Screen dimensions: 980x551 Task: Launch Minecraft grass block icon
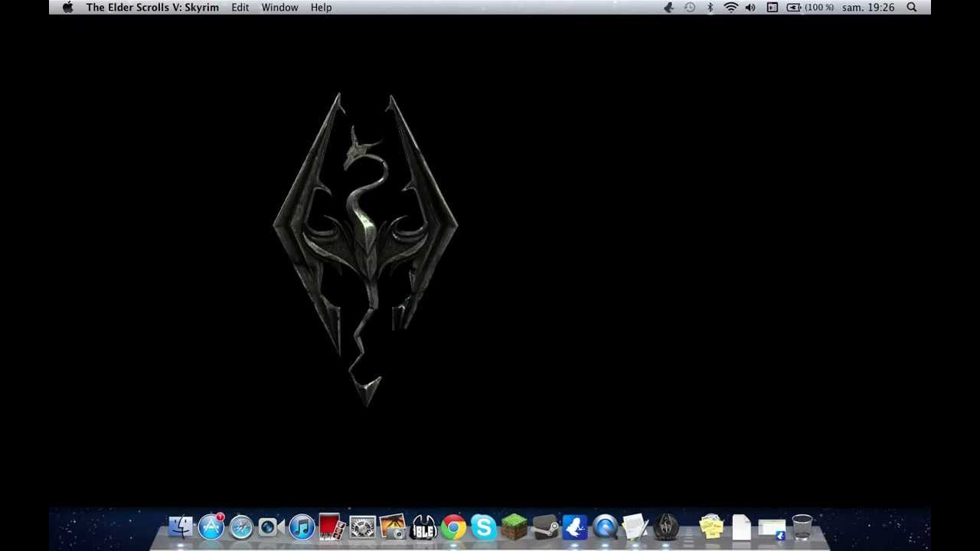coord(514,527)
